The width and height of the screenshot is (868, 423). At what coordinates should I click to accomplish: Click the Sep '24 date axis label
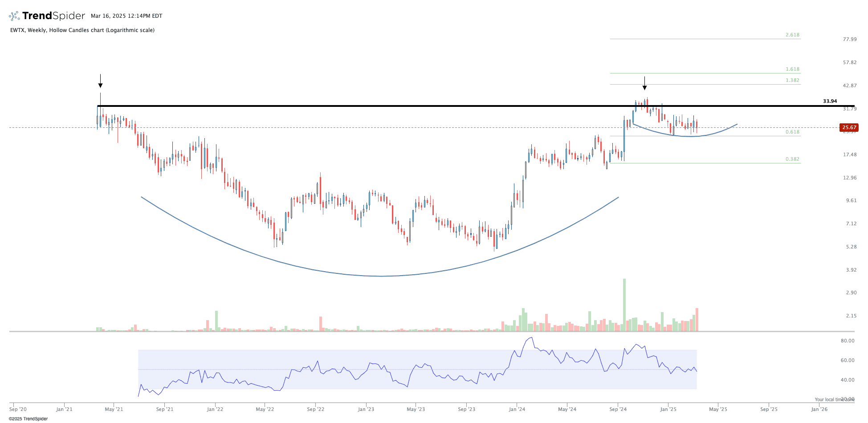[618, 409]
